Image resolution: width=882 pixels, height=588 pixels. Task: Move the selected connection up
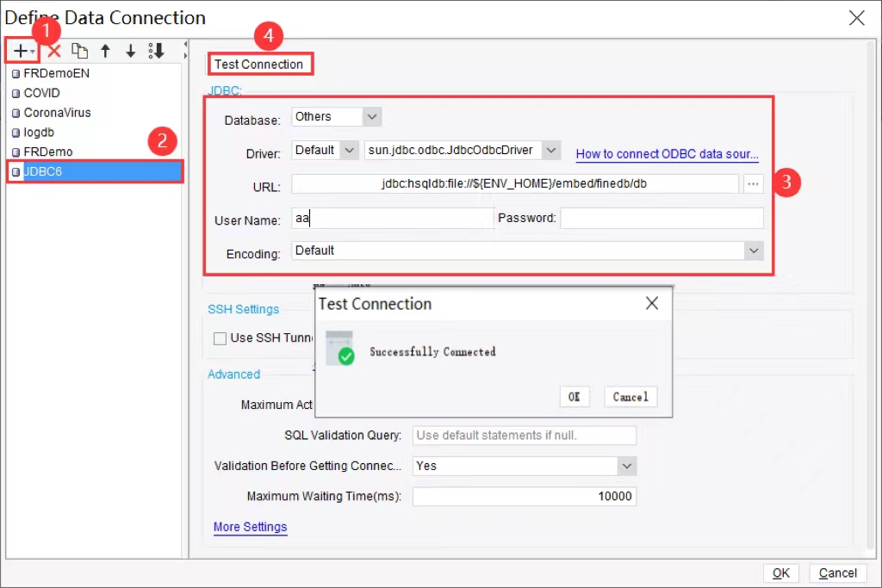coord(105,51)
